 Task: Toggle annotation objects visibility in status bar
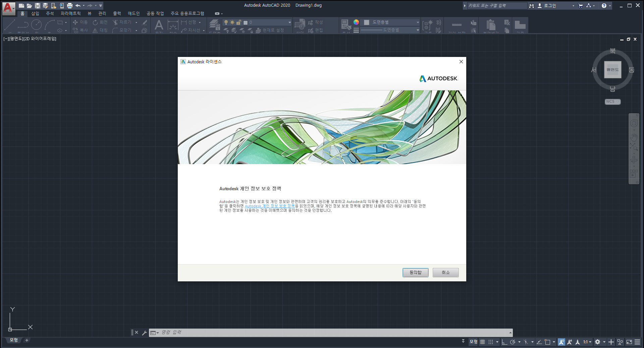coord(561,342)
